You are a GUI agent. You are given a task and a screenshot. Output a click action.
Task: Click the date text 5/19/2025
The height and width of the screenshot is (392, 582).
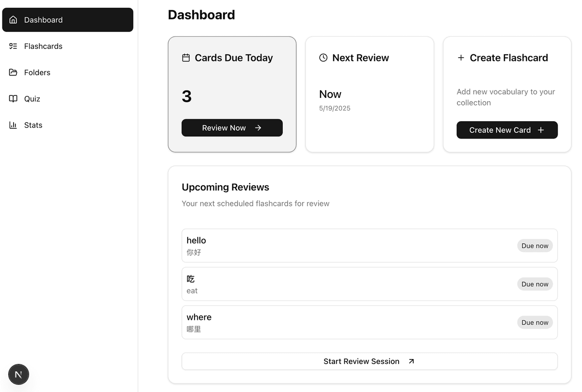point(335,108)
